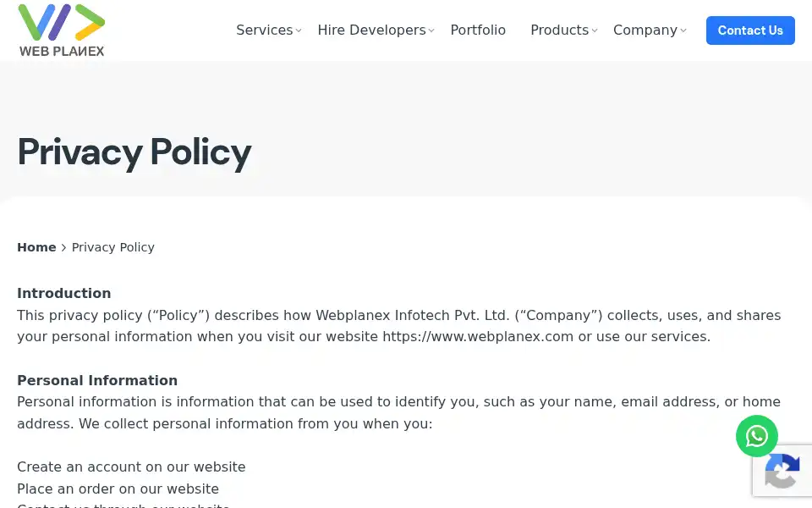The width and height of the screenshot is (812, 508).
Task: Follow the Home breadcrumb link
Action: tap(36, 247)
